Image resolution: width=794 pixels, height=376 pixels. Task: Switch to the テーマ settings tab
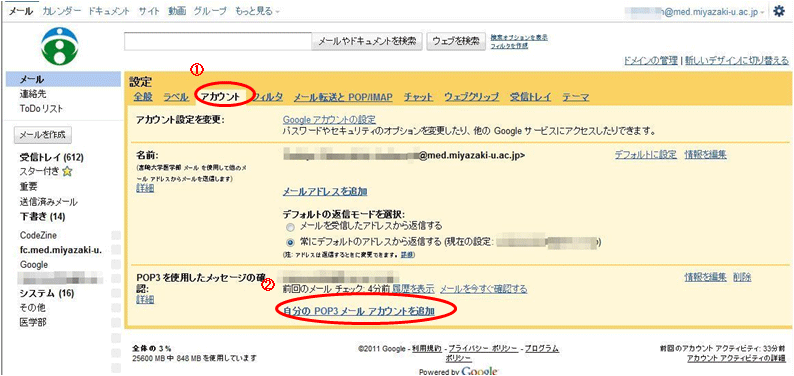tap(575, 97)
